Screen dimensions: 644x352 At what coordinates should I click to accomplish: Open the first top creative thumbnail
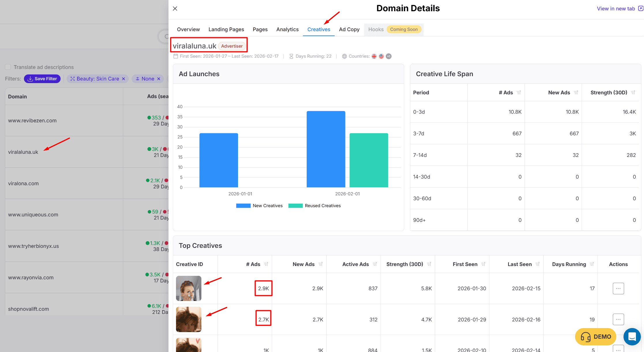coord(189,288)
